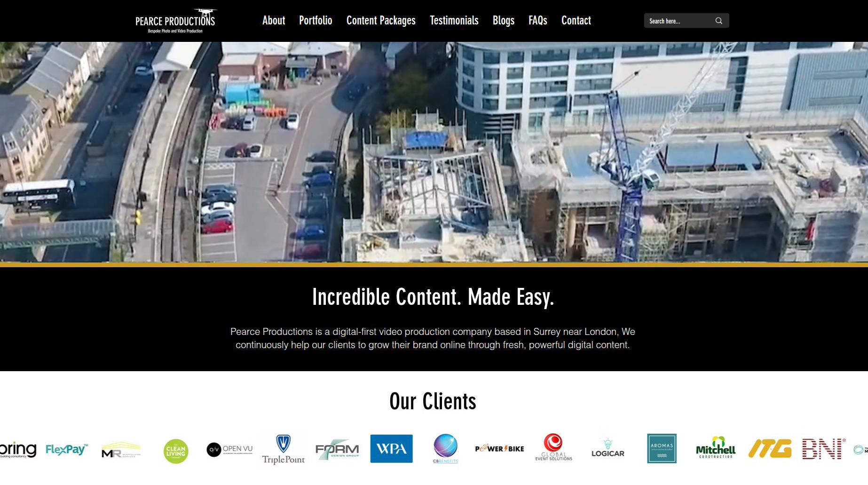
Task: Focus the 'Search here...' input field
Action: click(x=677, y=21)
